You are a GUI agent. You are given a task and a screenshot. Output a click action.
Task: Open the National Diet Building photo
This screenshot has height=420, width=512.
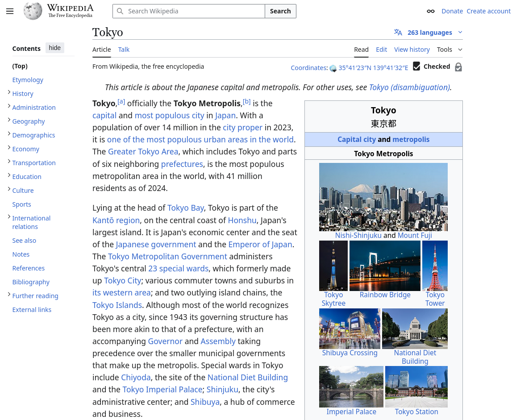415,329
